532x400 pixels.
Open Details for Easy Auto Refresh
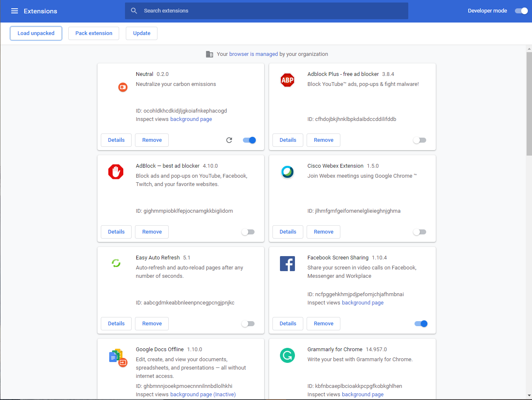(116, 324)
